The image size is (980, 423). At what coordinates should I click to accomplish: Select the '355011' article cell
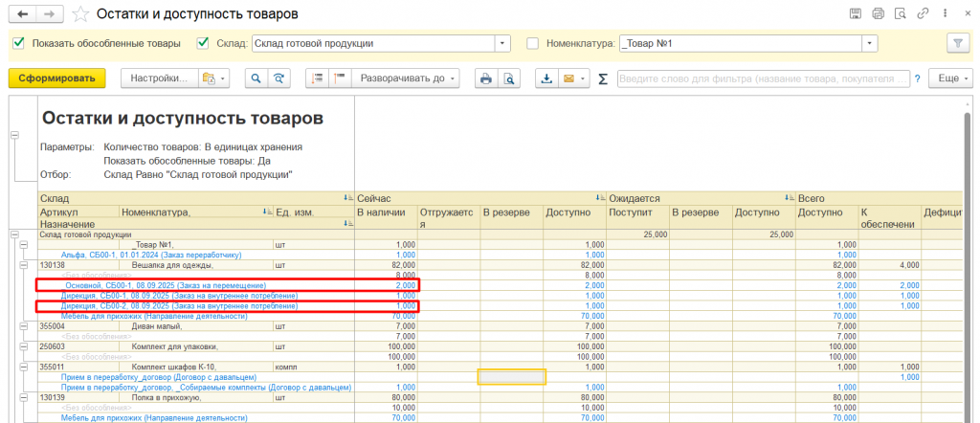click(78, 367)
